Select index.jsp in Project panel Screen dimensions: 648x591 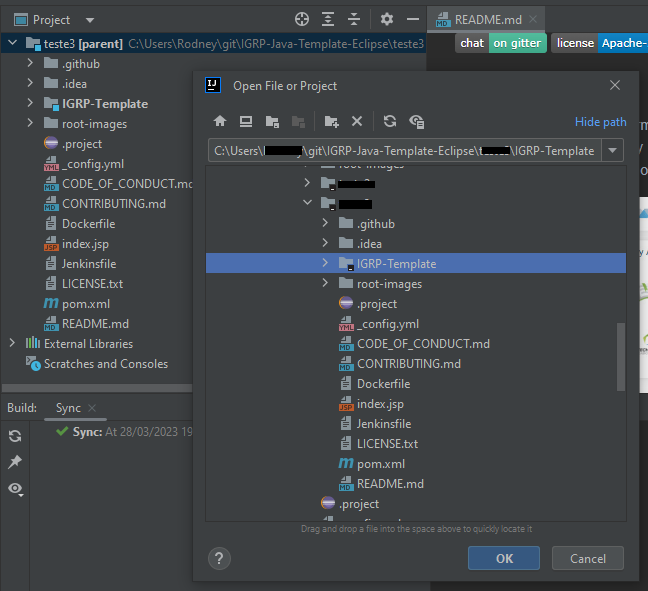pyautogui.click(x=76, y=244)
